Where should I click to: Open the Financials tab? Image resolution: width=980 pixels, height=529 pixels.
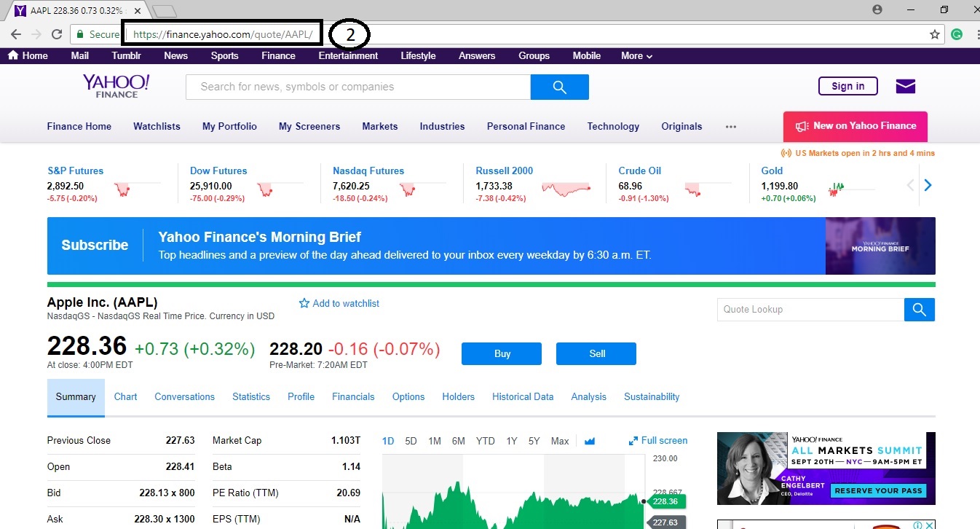(x=353, y=397)
